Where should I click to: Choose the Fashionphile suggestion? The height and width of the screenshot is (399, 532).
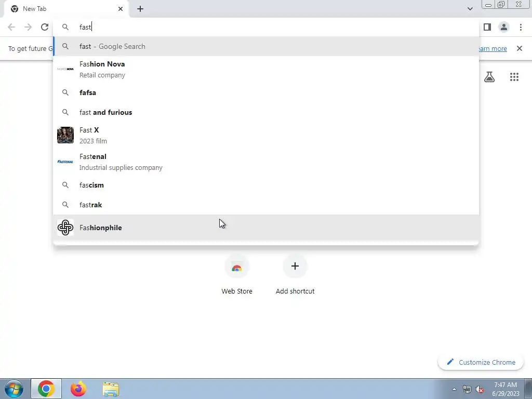266,228
